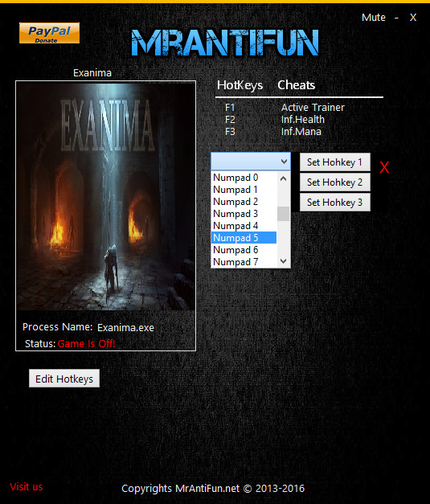Click the Active Trainer cheat label
The height and width of the screenshot is (504, 430).
(x=313, y=108)
